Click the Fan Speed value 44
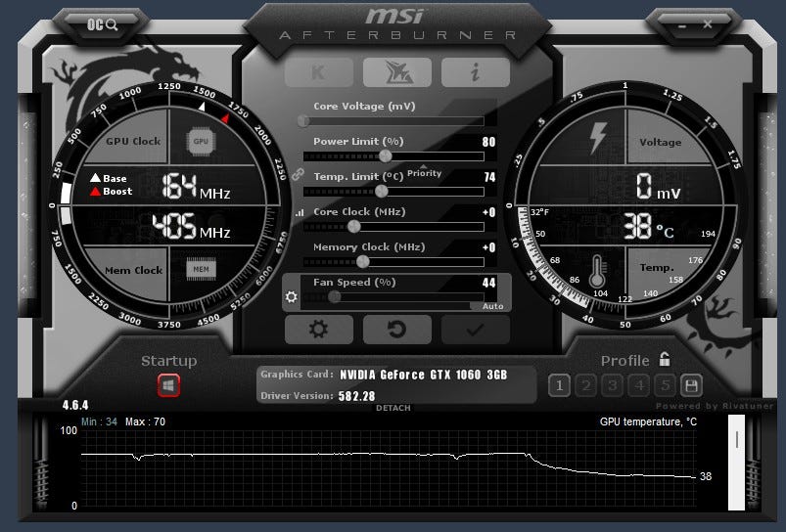Image resolution: width=786 pixels, height=532 pixels. coord(488,283)
